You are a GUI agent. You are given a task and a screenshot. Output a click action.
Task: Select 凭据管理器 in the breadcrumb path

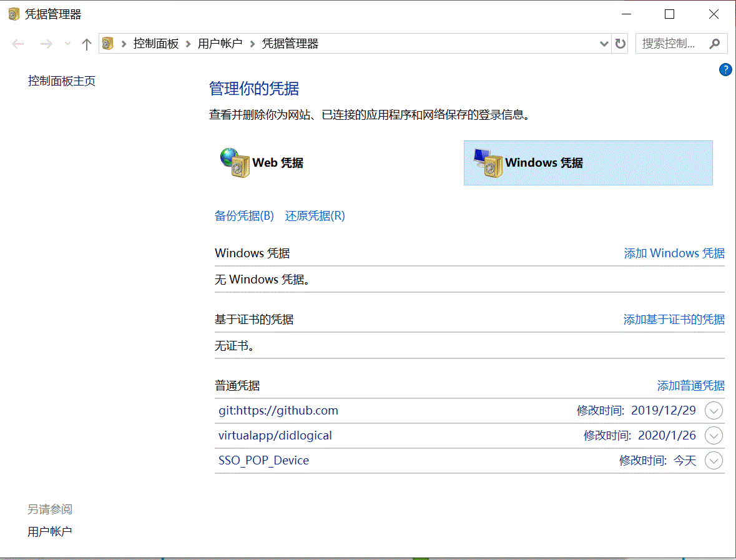(290, 44)
